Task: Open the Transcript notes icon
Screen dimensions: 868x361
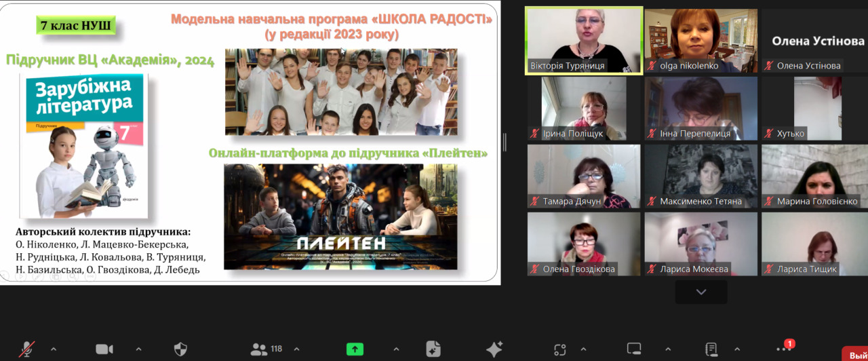Action: (x=711, y=349)
